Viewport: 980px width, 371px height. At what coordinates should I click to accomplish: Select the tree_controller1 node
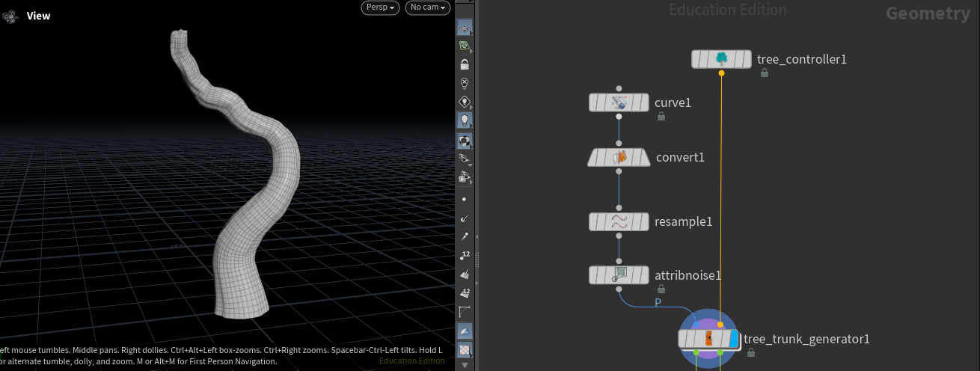pos(721,59)
